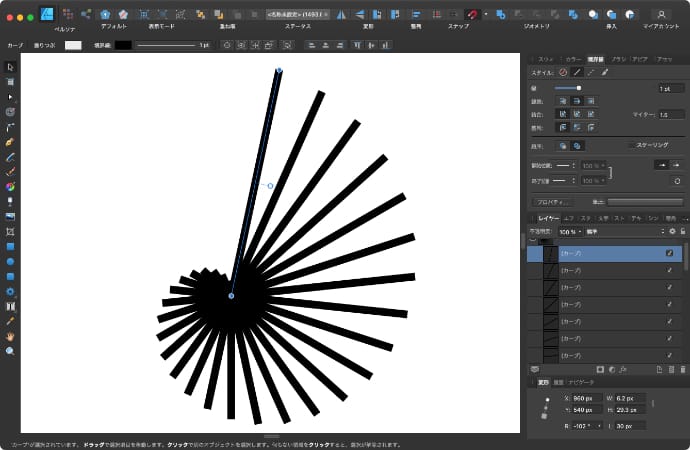This screenshot has width=690, height=450.
Task: Open the マイアカウント account icon
Action: pyautogui.click(x=661, y=14)
